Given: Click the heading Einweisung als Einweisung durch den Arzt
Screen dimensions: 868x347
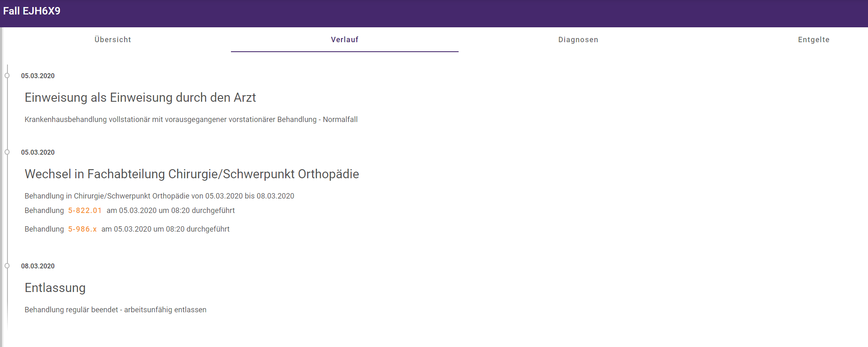Looking at the screenshot, I should tap(140, 98).
